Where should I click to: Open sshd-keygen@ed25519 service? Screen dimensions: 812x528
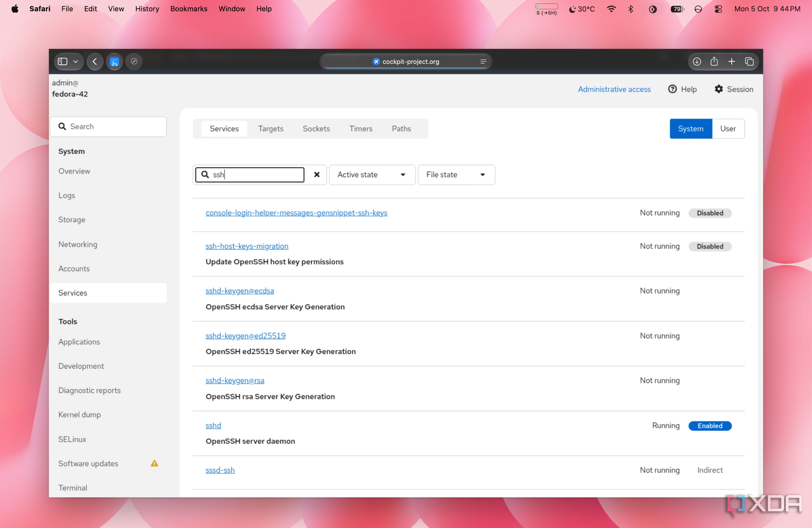(x=245, y=336)
